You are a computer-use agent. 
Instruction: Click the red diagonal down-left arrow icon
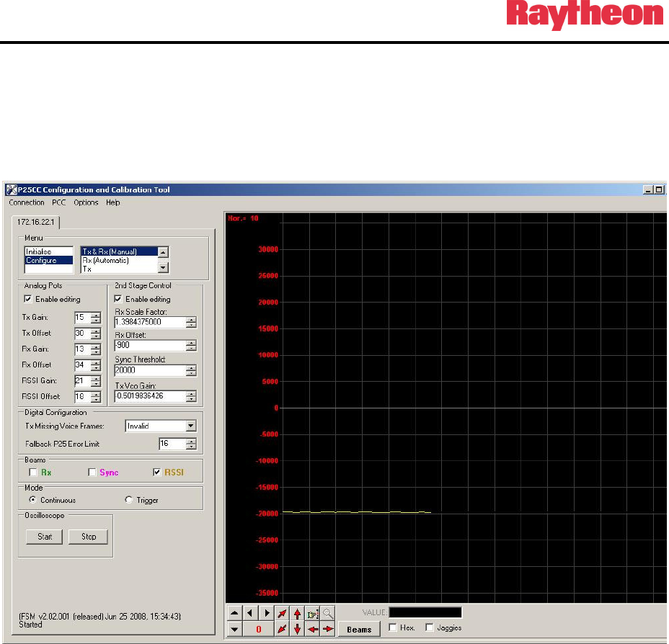point(281,630)
